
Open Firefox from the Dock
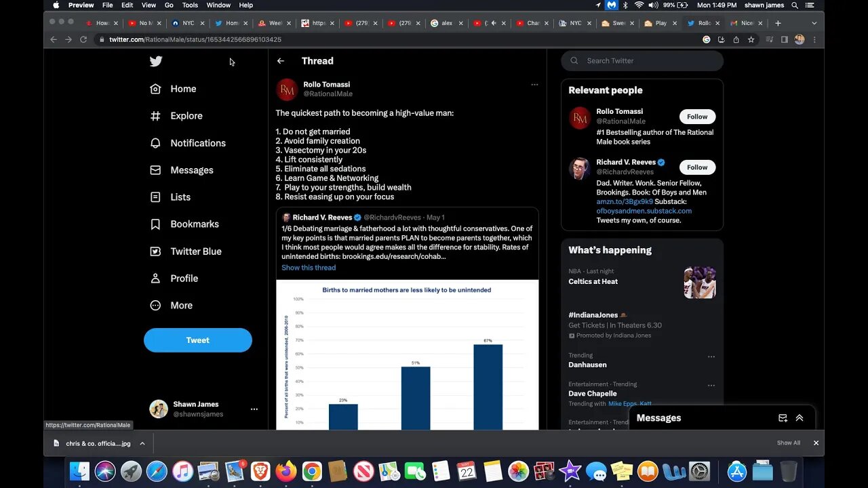tap(286, 471)
